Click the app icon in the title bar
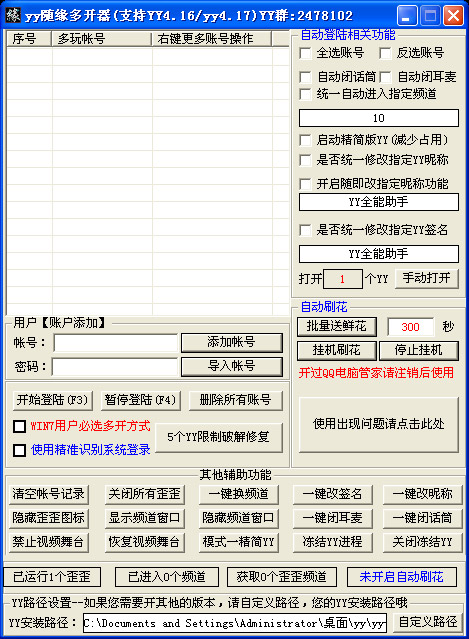 [x=13, y=15]
